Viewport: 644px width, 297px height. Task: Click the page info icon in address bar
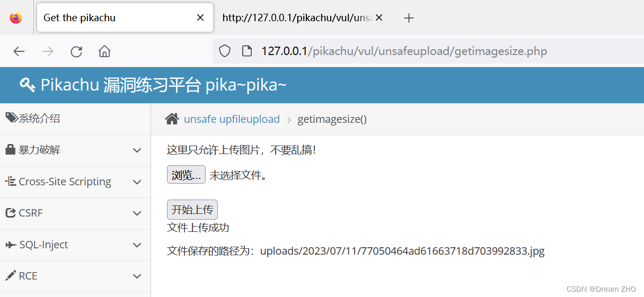[x=246, y=51]
